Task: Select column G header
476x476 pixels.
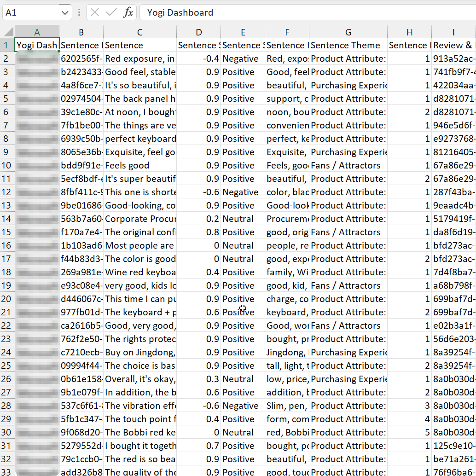Action: coord(348,32)
